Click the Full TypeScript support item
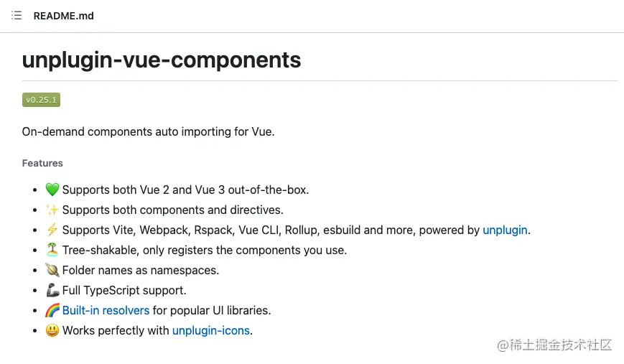This screenshot has width=624, height=364. pyautogui.click(x=124, y=290)
